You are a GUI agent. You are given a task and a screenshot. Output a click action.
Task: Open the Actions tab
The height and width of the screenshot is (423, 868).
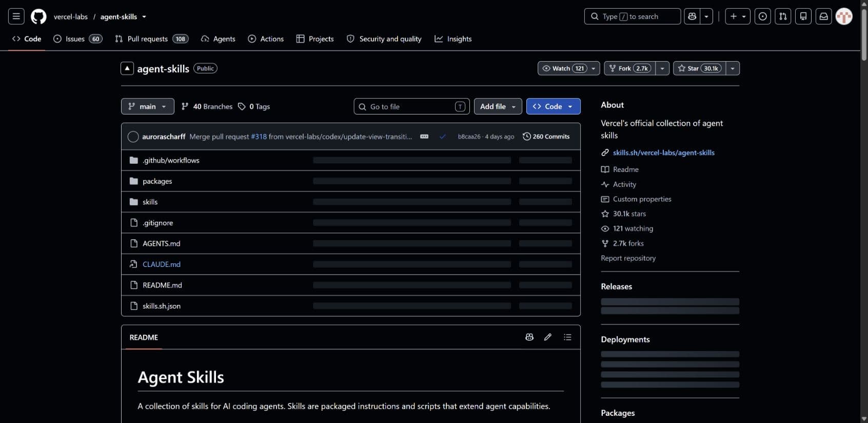click(266, 39)
